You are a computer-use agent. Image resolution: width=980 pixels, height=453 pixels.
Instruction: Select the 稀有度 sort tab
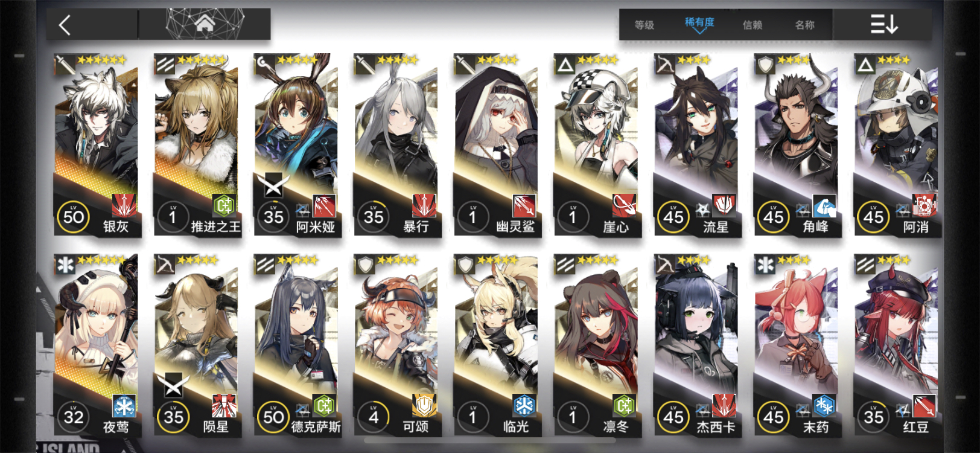pos(699,23)
